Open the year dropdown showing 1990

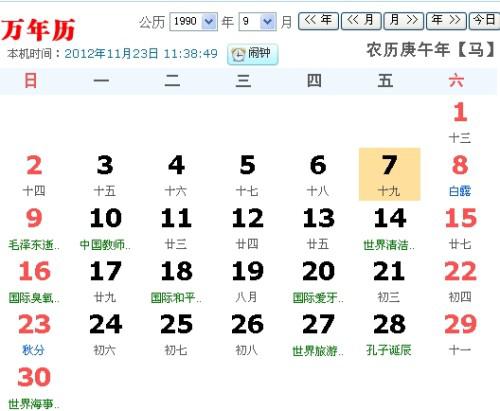coord(194,22)
